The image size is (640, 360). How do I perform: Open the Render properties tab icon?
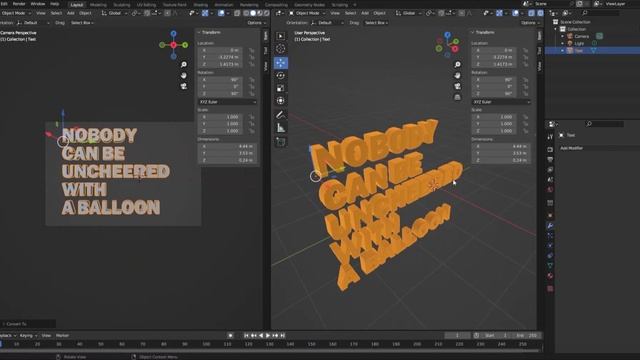pos(550,149)
